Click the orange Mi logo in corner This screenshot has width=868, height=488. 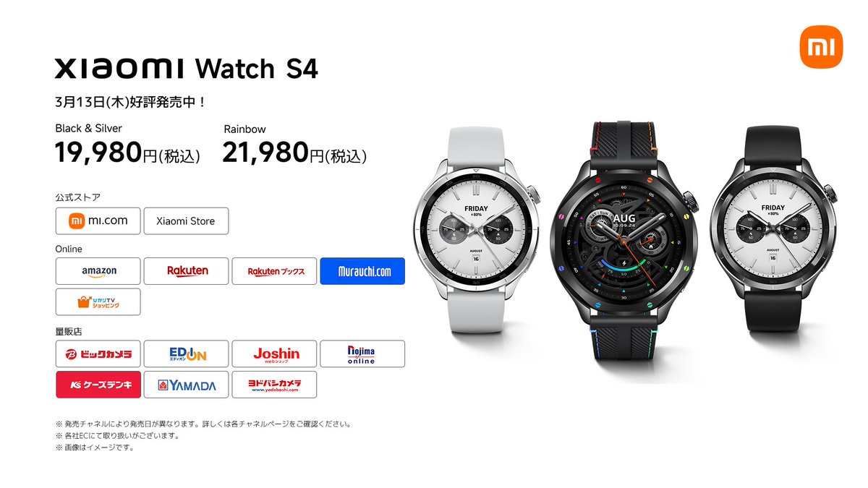822,48
